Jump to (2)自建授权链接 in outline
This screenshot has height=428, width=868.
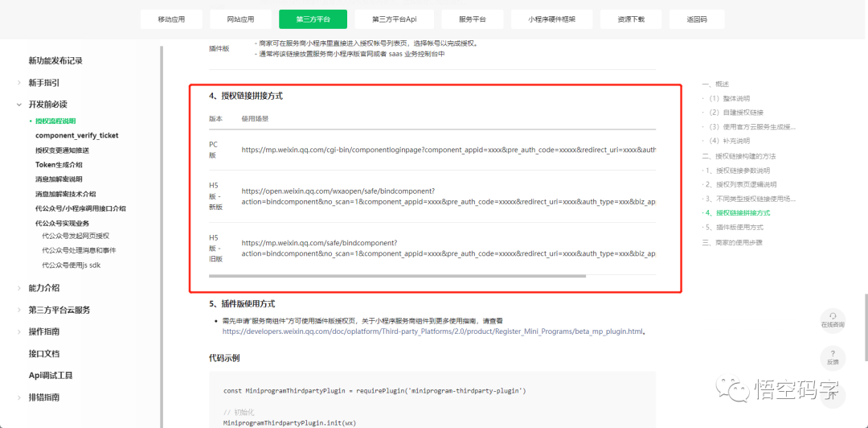click(735, 113)
